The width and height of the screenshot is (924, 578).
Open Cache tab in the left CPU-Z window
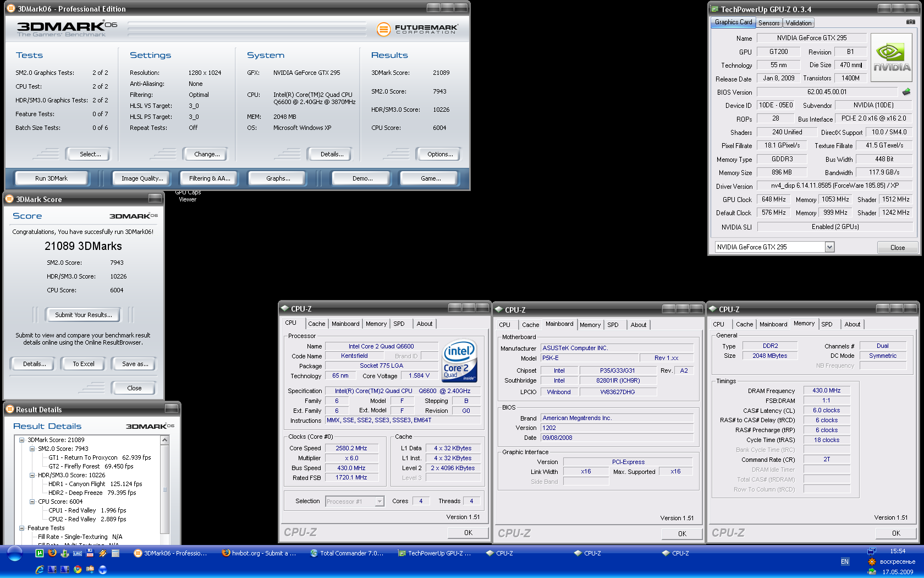(316, 324)
